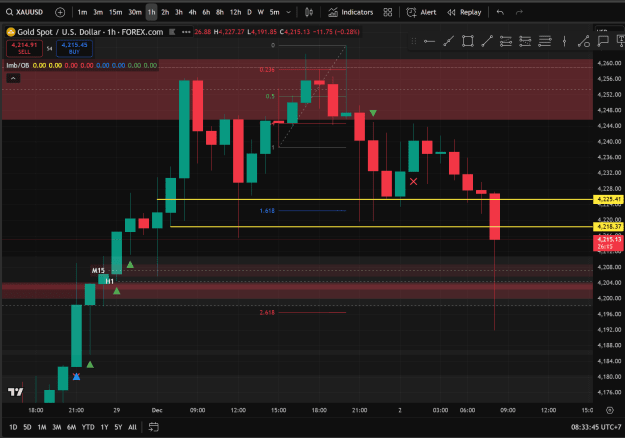Select the 8h timeframe
This screenshot has width=625, height=438.
[x=220, y=12]
